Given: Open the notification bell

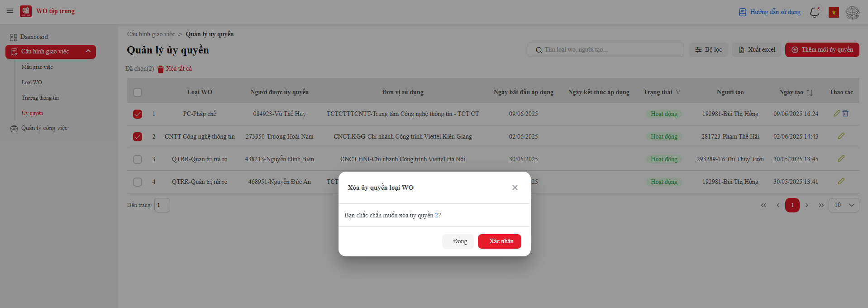Looking at the screenshot, I should click(815, 12).
